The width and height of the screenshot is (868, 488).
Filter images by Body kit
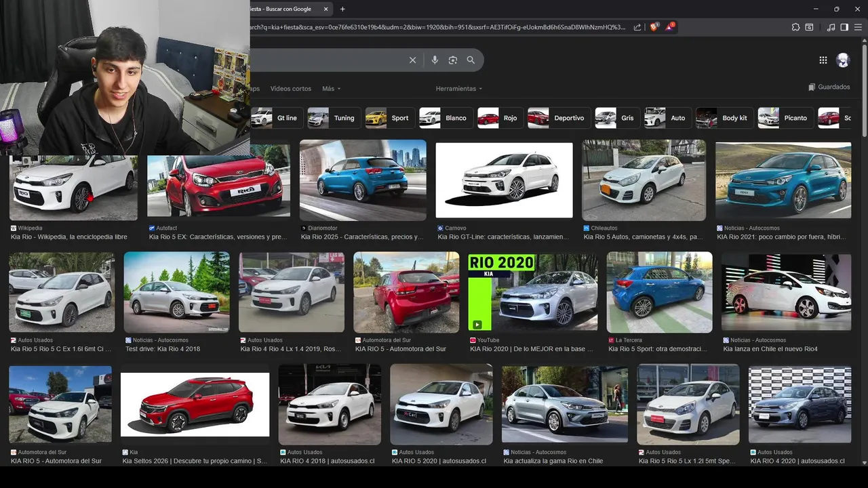pos(724,118)
